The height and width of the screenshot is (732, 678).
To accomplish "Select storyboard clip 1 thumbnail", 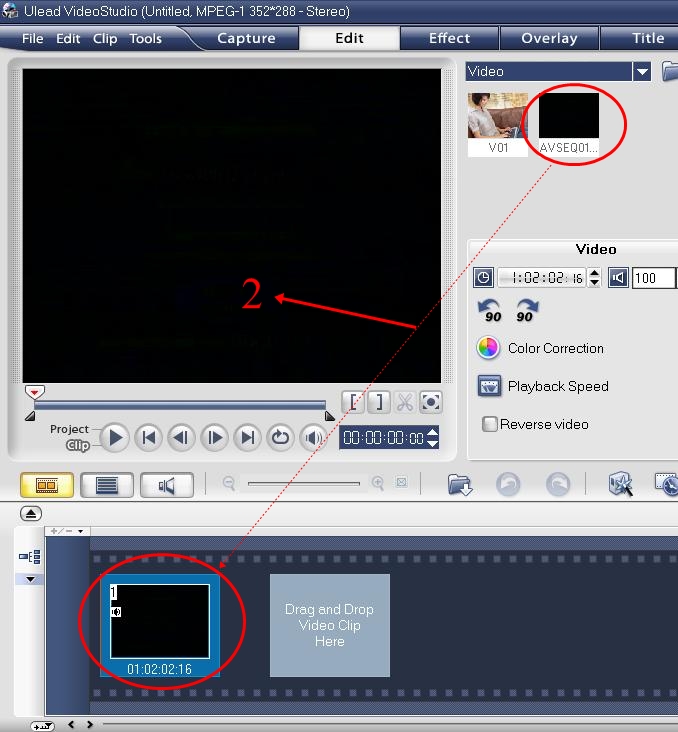I will pyautogui.click(x=160, y=625).
